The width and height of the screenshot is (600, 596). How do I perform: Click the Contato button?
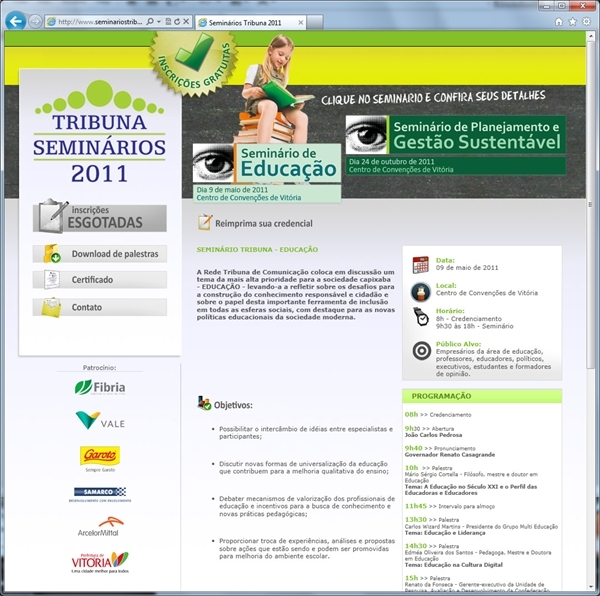[x=99, y=307]
